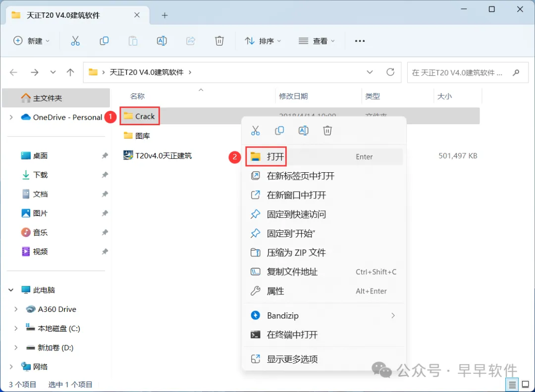Expand the 网络 tree node
Screen dimensions: 535x392
[11, 367]
